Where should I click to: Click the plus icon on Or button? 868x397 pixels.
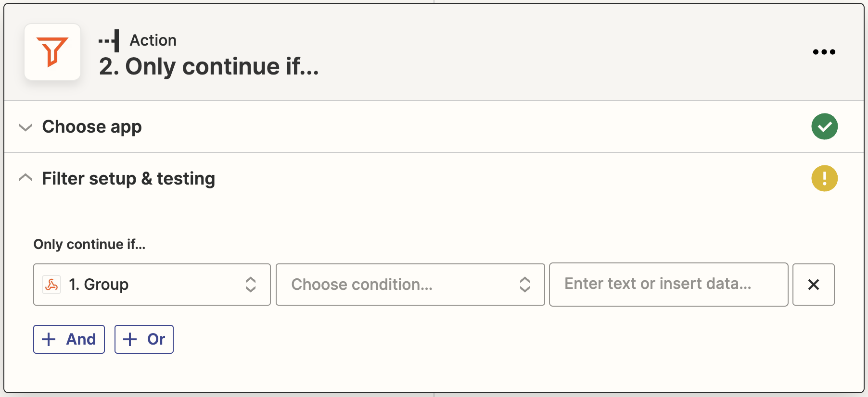point(130,339)
